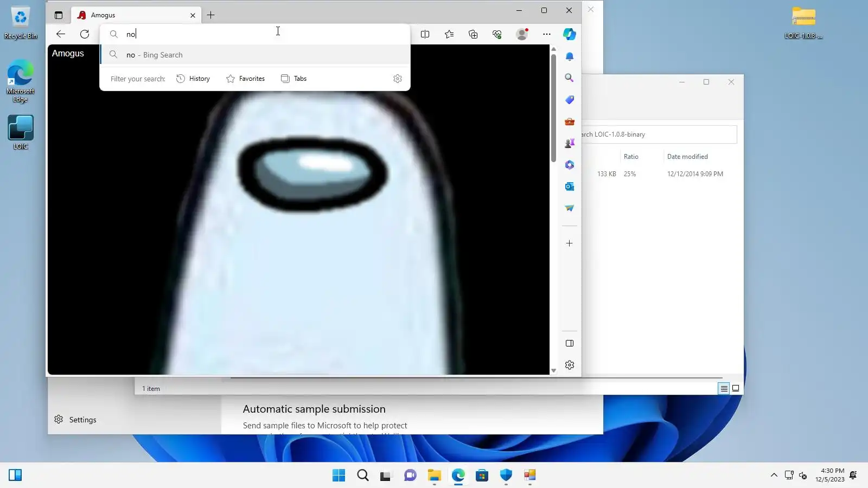Open Edge Collections

click(x=473, y=34)
